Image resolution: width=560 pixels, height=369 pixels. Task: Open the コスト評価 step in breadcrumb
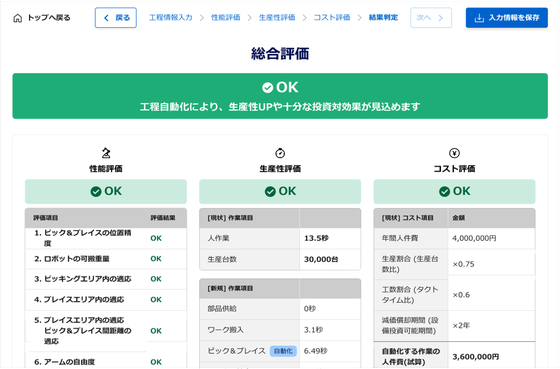(332, 18)
